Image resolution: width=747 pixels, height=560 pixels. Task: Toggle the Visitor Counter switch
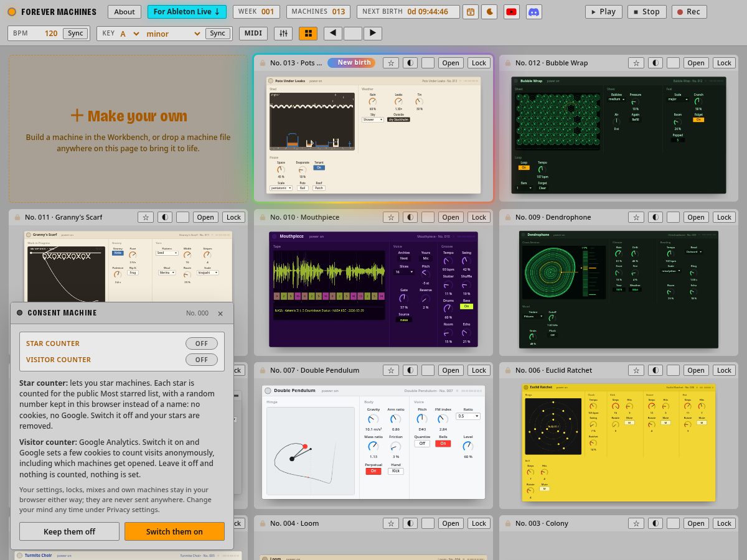[x=202, y=360]
